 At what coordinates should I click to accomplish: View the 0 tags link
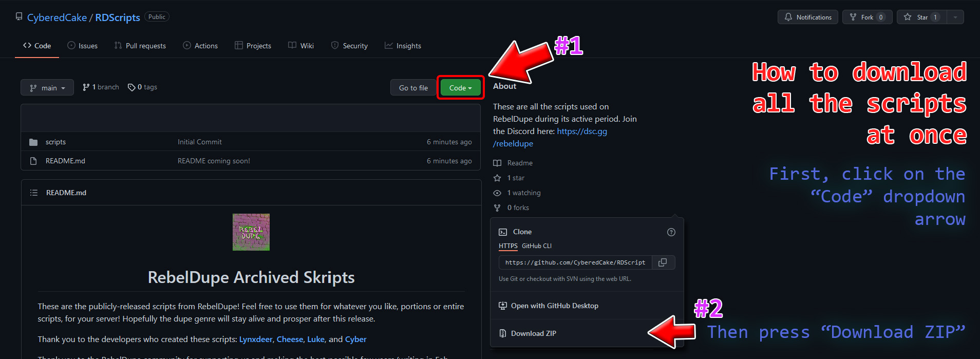coord(142,87)
